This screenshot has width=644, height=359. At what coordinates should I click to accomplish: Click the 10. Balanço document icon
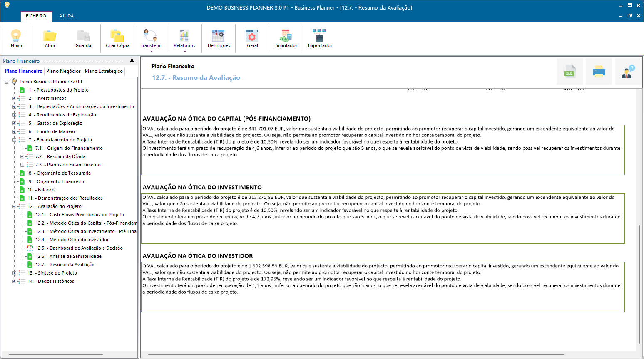(22, 190)
